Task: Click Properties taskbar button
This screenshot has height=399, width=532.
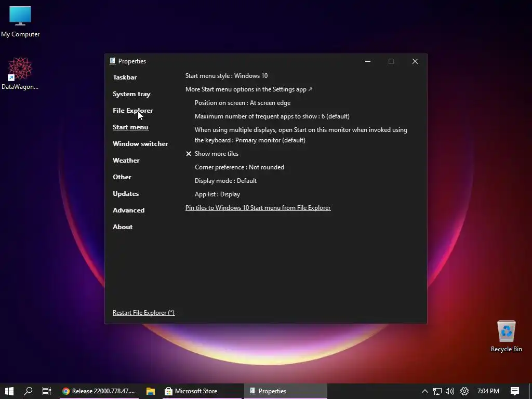Action: pyautogui.click(x=285, y=391)
